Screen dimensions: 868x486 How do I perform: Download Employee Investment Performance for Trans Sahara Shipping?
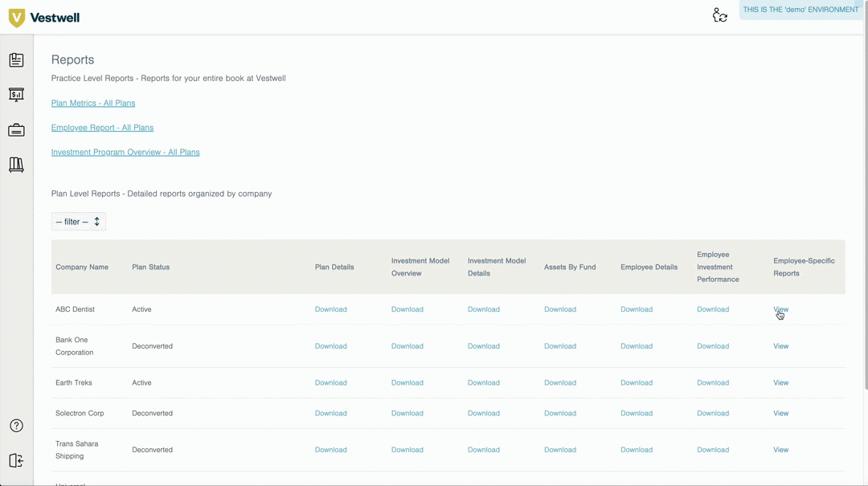click(713, 450)
